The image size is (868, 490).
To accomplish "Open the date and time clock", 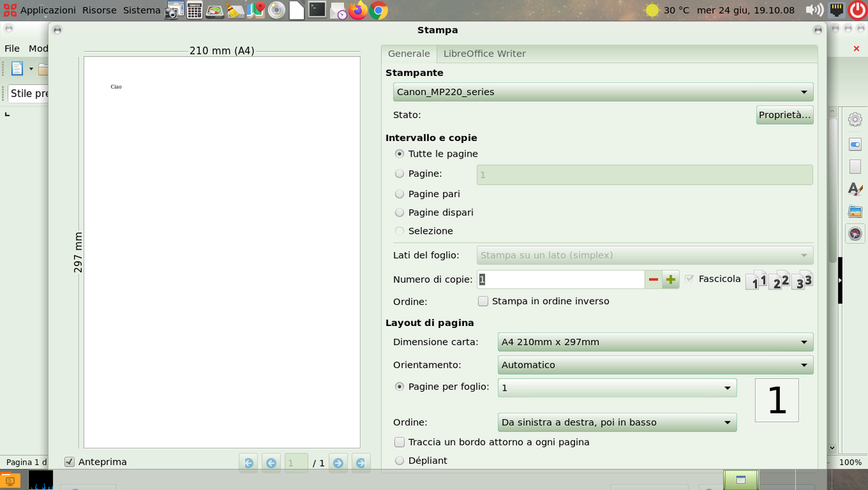I will 746,10.
